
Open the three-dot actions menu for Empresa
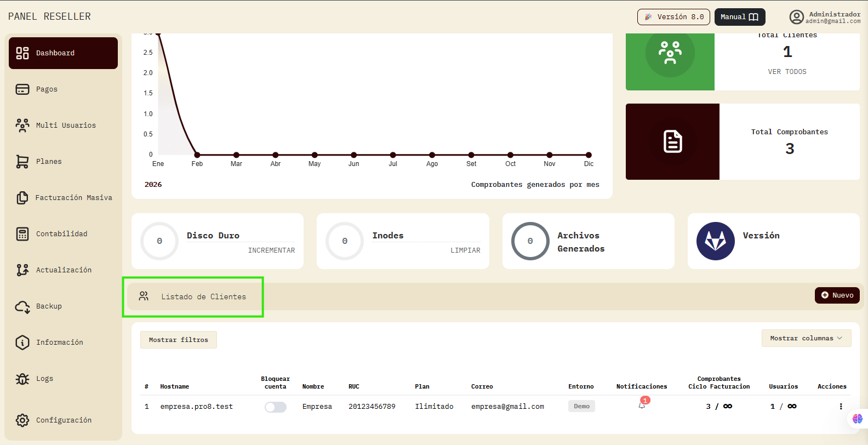(841, 406)
